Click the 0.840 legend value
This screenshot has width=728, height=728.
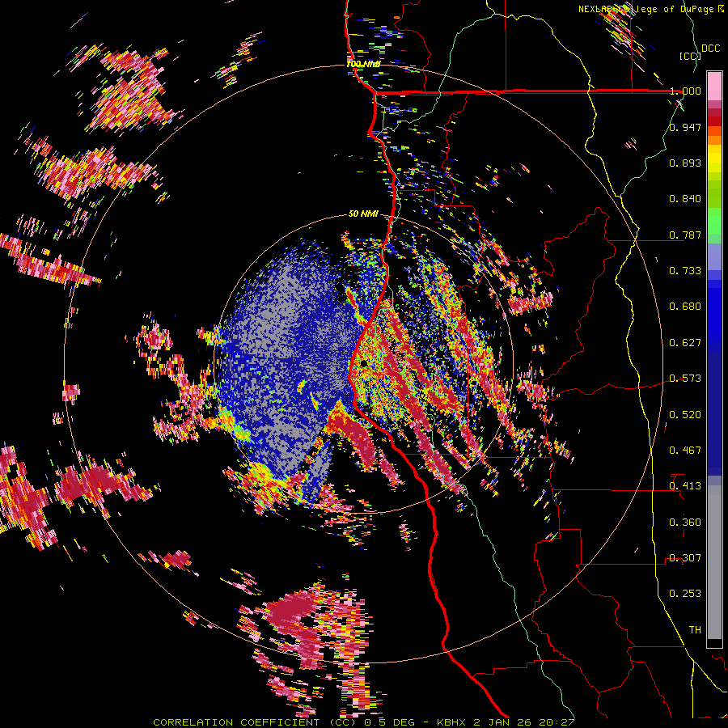click(x=685, y=199)
